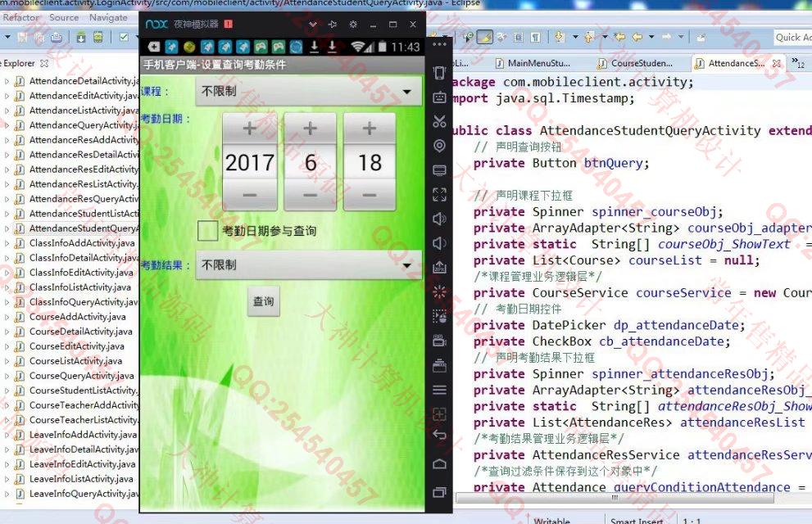
Task: Expand CourseAddActivity.java tree node
Action: (x=7, y=317)
